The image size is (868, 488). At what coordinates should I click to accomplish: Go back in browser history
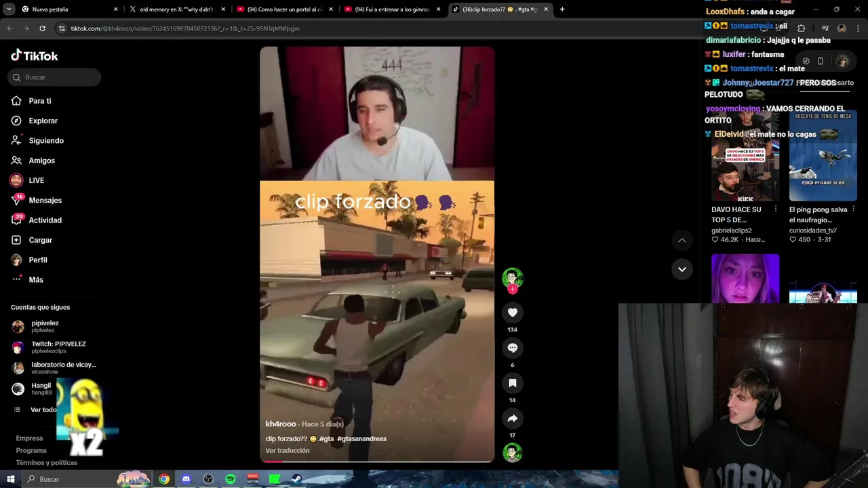[x=9, y=28]
